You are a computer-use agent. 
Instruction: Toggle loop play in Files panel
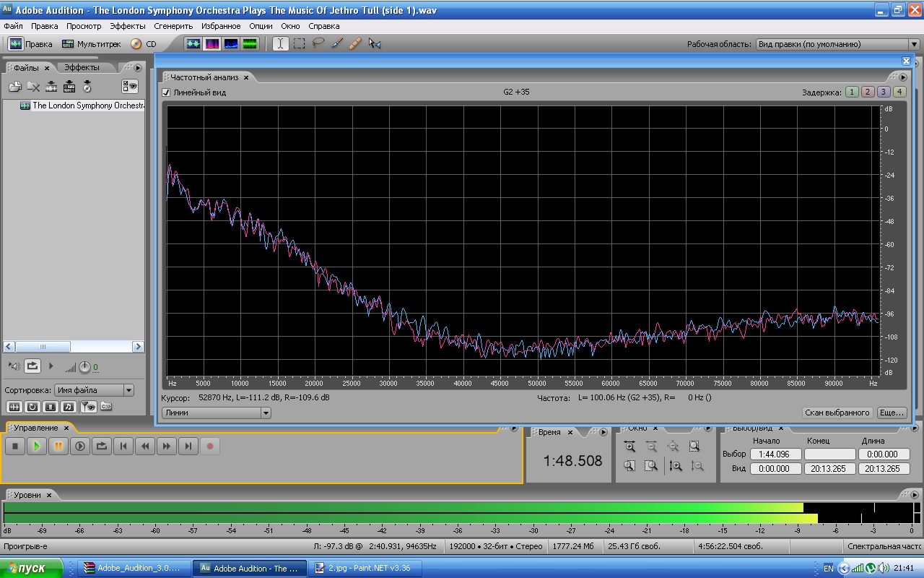pyautogui.click(x=32, y=366)
